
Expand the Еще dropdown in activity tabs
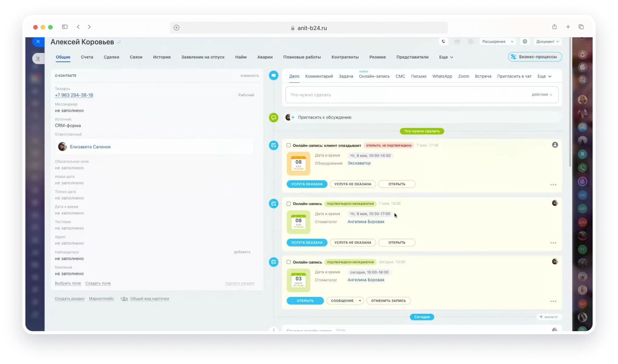click(x=544, y=76)
